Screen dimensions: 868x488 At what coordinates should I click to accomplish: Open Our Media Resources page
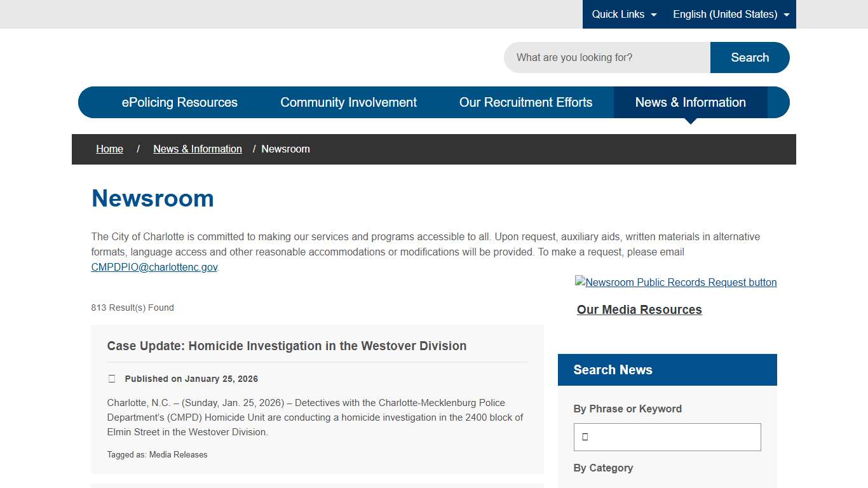click(x=639, y=309)
